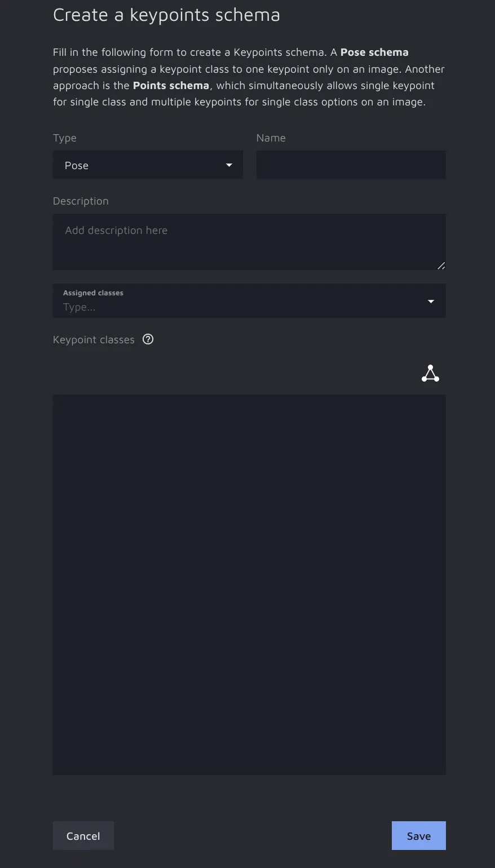Screen dimensions: 495x868
Task: Focus the Name input field
Action: tap(351, 165)
